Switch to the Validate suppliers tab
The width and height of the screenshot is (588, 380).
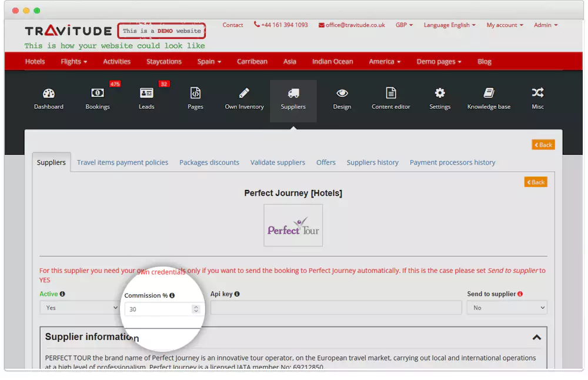(278, 162)
